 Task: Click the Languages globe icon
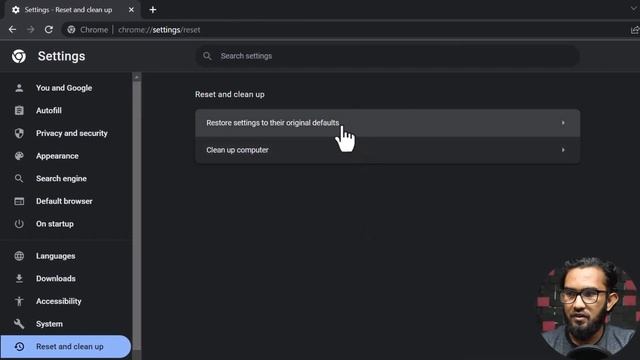pos(19,256)
